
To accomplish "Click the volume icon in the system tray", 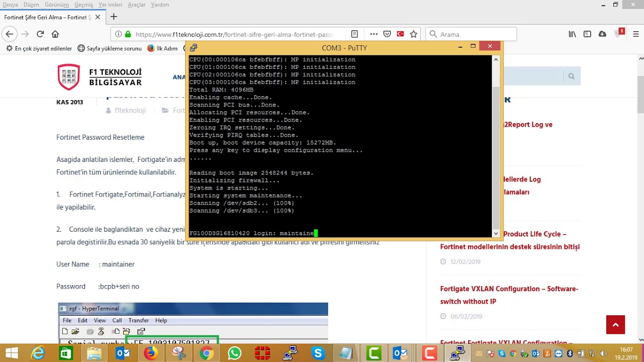I will click(x=604, y=354).
